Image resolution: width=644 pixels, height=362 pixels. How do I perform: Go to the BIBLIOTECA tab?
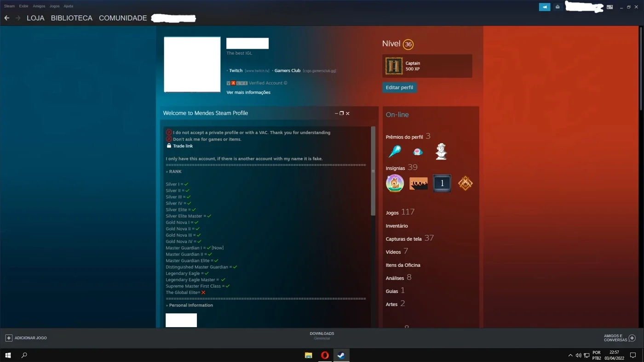coord(72,18)
